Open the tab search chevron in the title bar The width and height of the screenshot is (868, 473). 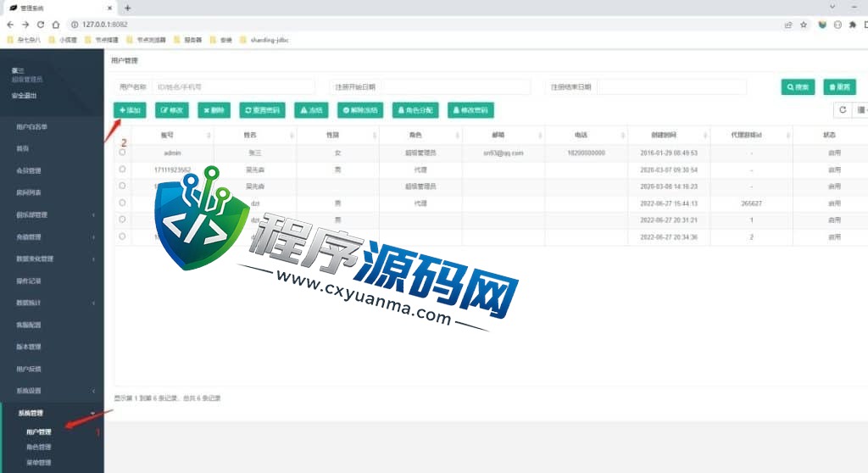pos(832,7)
